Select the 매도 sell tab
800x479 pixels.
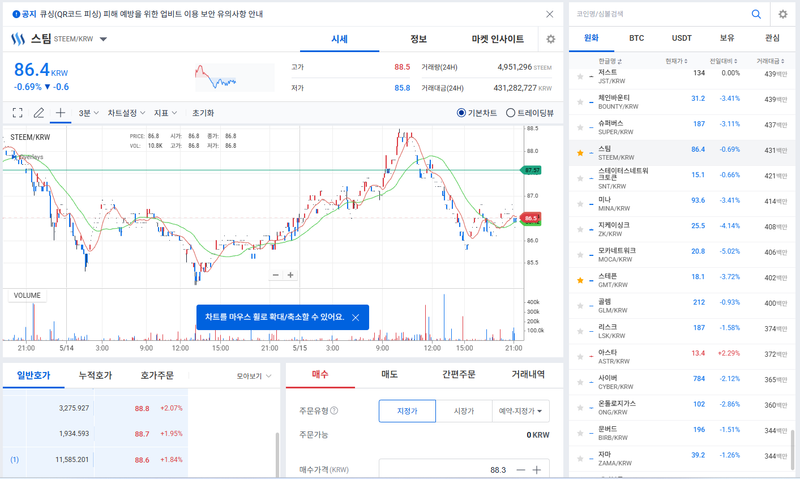(x=390, y=374)
